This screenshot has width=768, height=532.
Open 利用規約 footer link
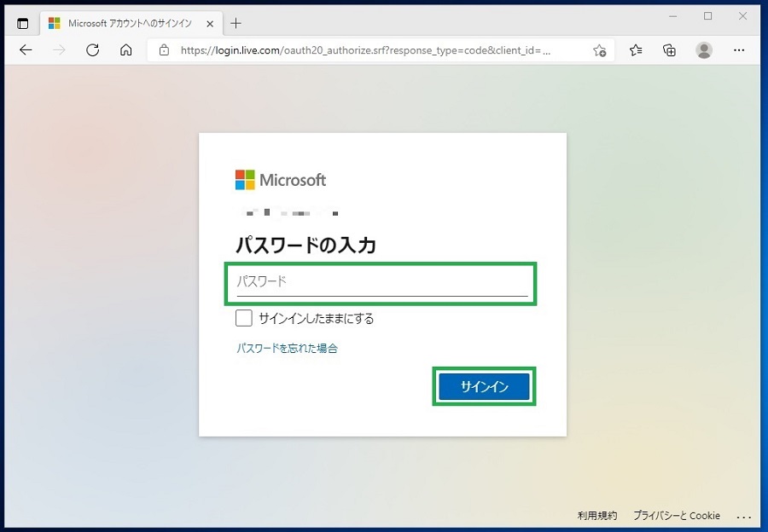click(x=597, y=515)
